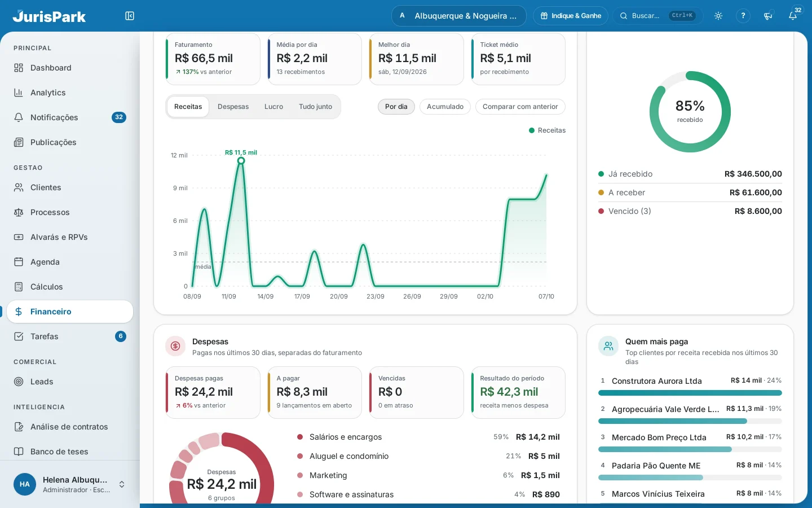Screen dimensions: 812x508
Task: Click the Aluguel e condomínio expense row
Action: pos(429,456)
